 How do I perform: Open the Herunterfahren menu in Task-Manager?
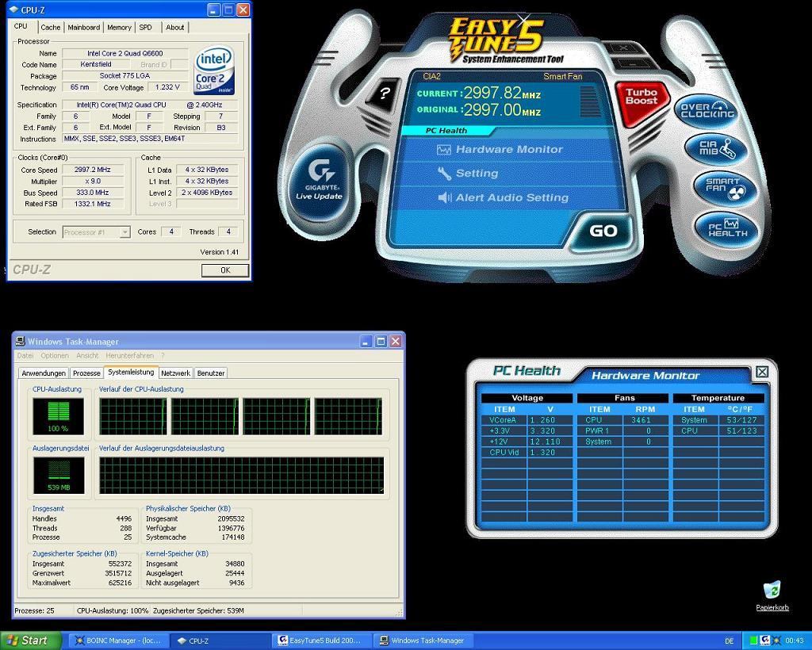[129, 356]
